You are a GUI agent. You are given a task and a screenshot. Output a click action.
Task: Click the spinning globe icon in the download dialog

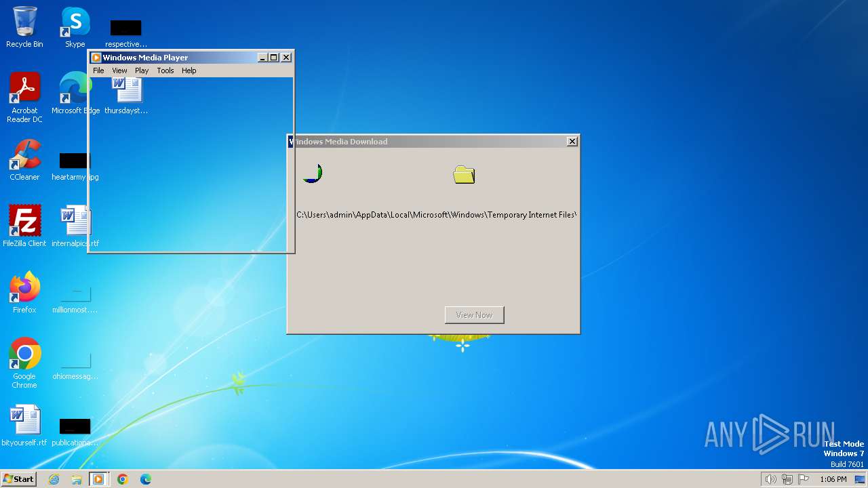[313, 173]
